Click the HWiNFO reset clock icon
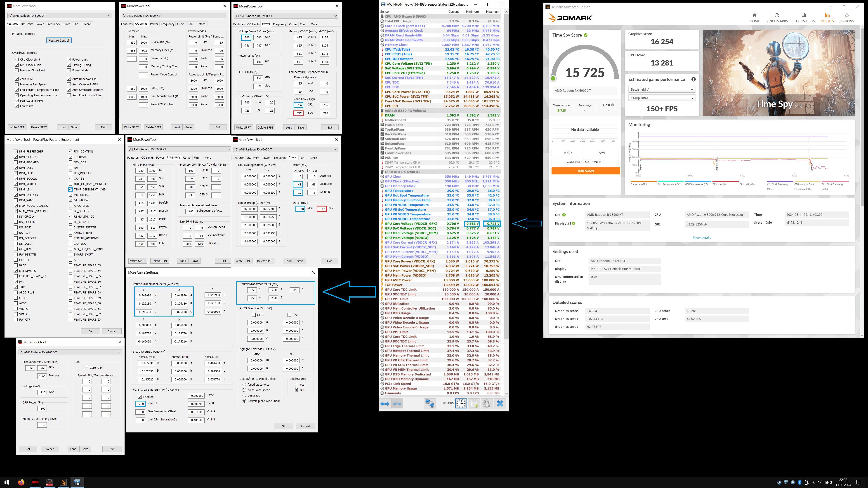868x488 pixels. click(461, 404)
